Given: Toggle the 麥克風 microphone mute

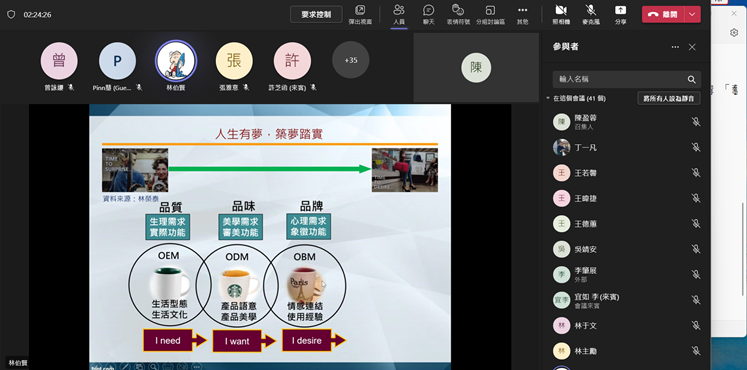Looking at the screenshot, I should 591,15.
